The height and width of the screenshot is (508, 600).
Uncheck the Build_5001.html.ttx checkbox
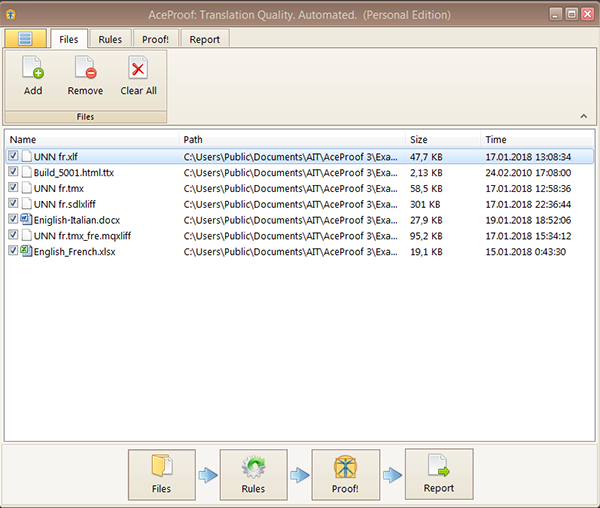click(13, 171)
